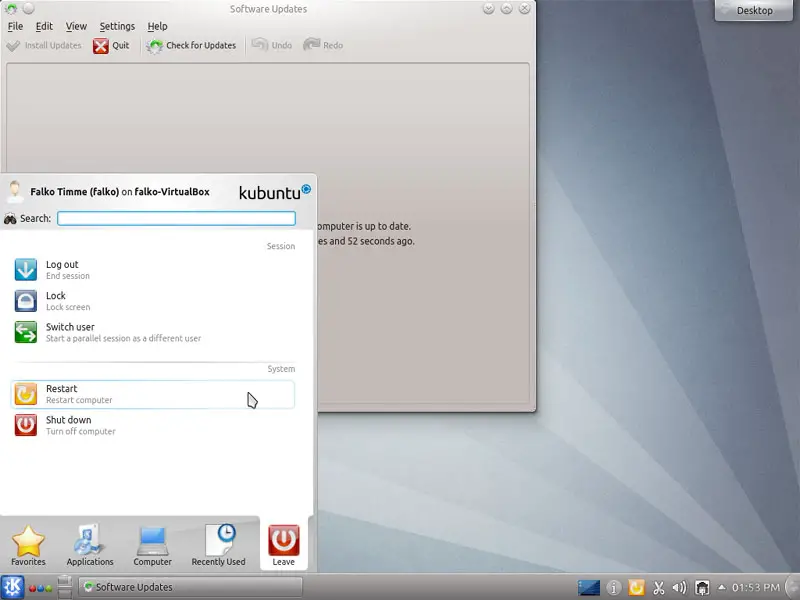Image resolution: width=800 pixels, height=600 pixels.
Task: Click the Install Updates toolbar button
Action: (x=44, y=45)
